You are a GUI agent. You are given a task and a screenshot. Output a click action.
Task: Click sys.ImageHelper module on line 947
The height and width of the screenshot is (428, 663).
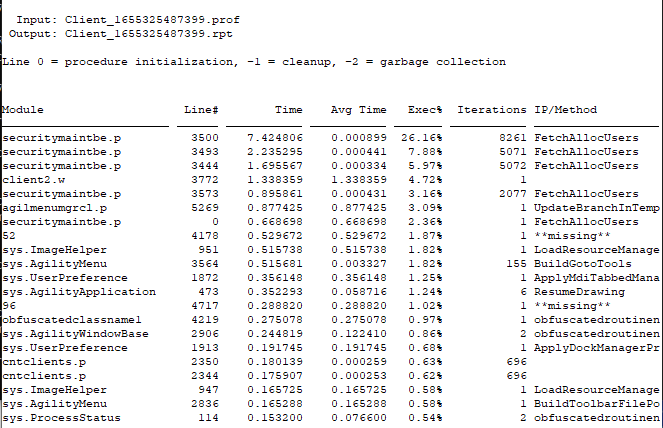tap(54, 390)
